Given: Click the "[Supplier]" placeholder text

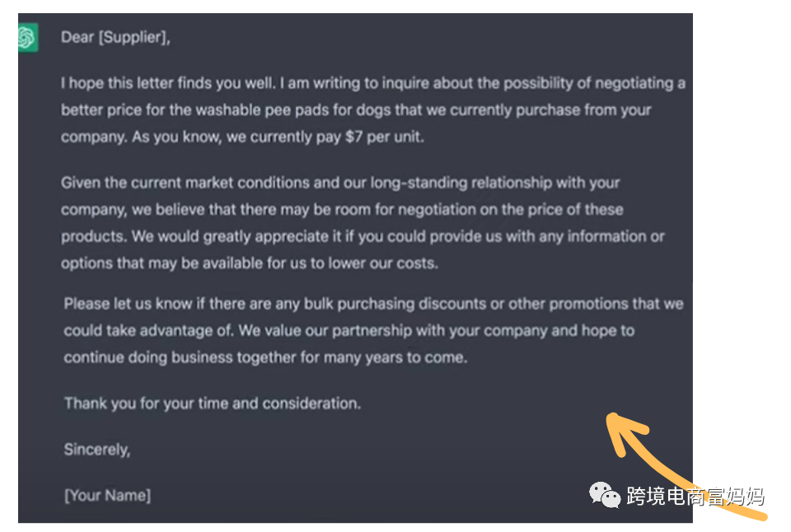Looking at the screenshot, I should coord(133,37).
